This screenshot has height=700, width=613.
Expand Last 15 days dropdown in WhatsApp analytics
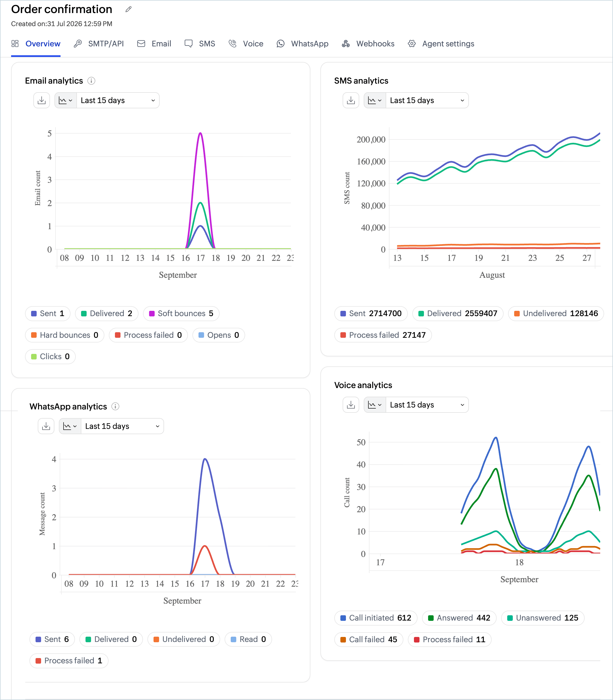(122, 426)
